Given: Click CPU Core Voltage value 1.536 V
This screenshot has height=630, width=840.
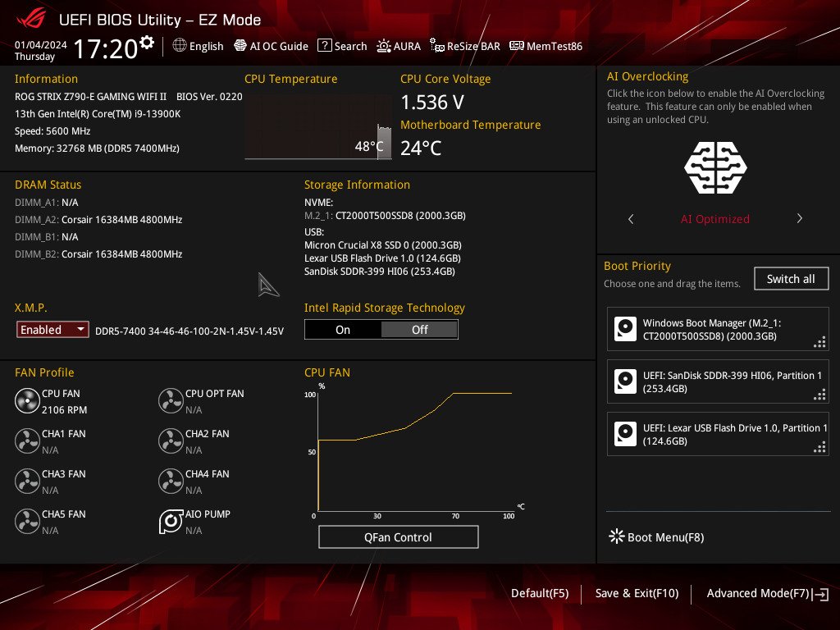Looking at the screenshot, I should click(x=432, y=102).
